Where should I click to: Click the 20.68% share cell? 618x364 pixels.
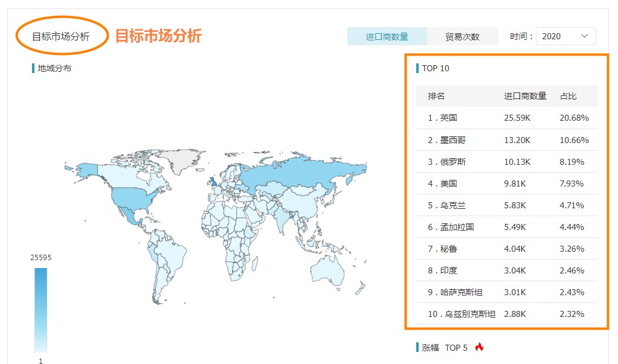click(574, 118)
